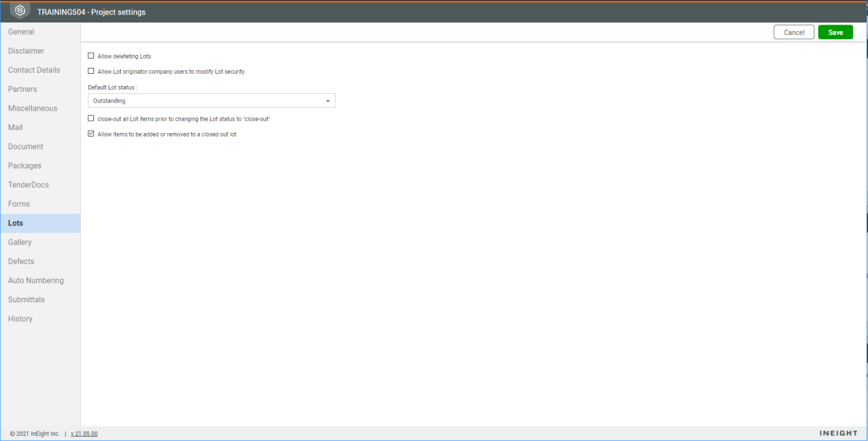Screen dimensions: 868x441
Task: Click the Default Lot status label
Action: click(x=112, y=87)
